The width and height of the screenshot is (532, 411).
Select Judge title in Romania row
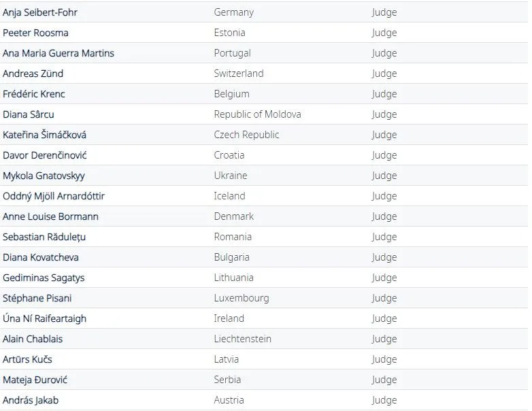click(x=384, y=237)
